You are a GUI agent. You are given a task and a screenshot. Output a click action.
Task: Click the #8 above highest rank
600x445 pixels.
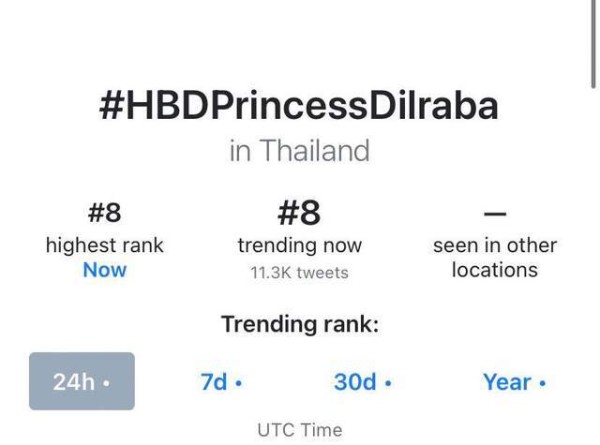pyautogui.click(x=105, y=213)
